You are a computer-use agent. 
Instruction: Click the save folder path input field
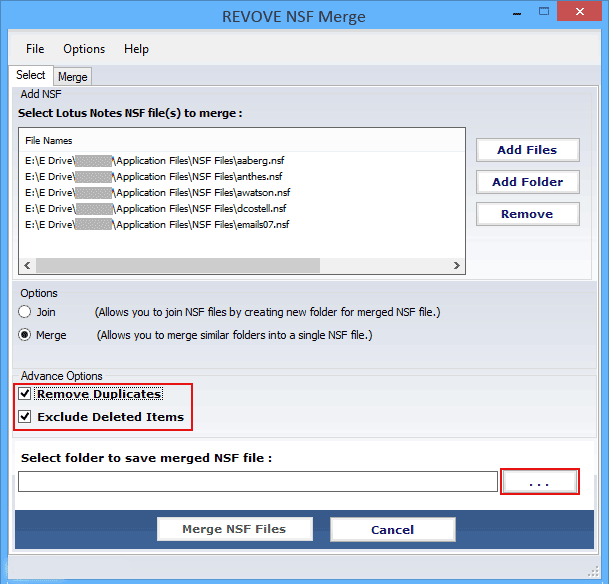click(258, 481)
